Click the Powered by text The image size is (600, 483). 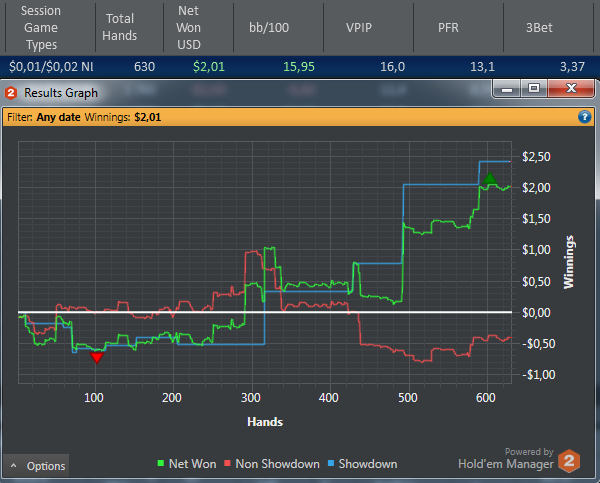point(529,452)
